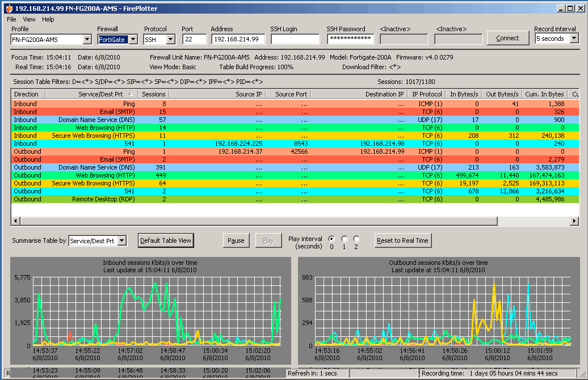
Task: Expand the Firewall type dropdown
Action: point(133,39)
